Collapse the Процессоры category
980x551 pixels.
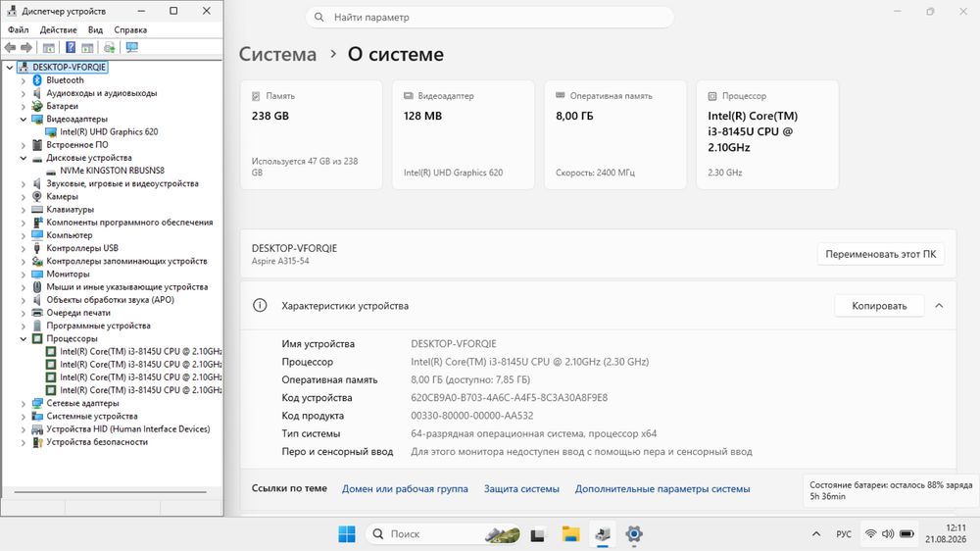[24, 339]
